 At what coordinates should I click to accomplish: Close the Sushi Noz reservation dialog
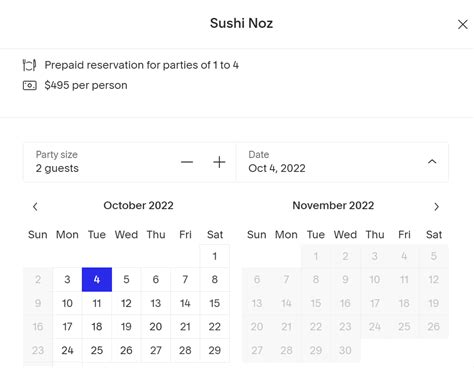pyautogui.click(x=462, y=24)
